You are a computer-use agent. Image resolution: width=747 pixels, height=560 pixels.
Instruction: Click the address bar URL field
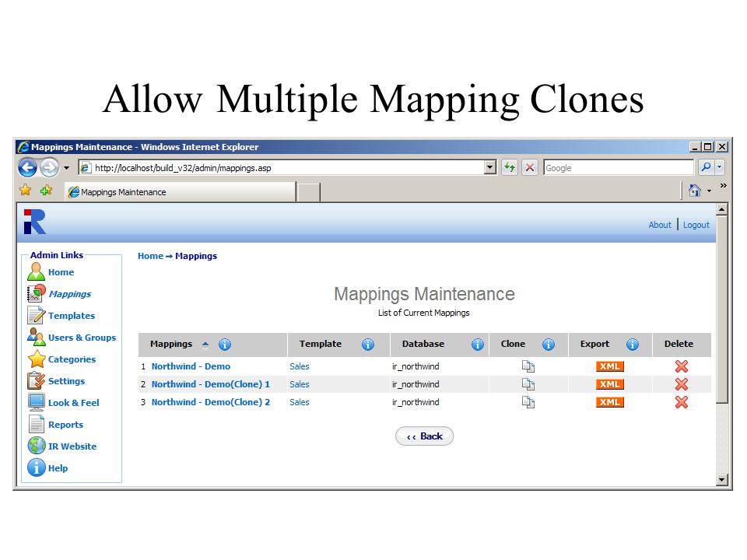tap(282, 168)
